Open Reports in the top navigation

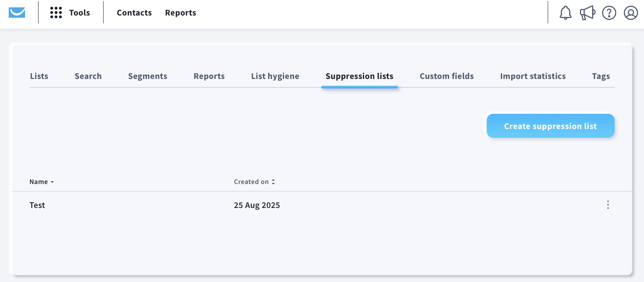pos(180,13)
